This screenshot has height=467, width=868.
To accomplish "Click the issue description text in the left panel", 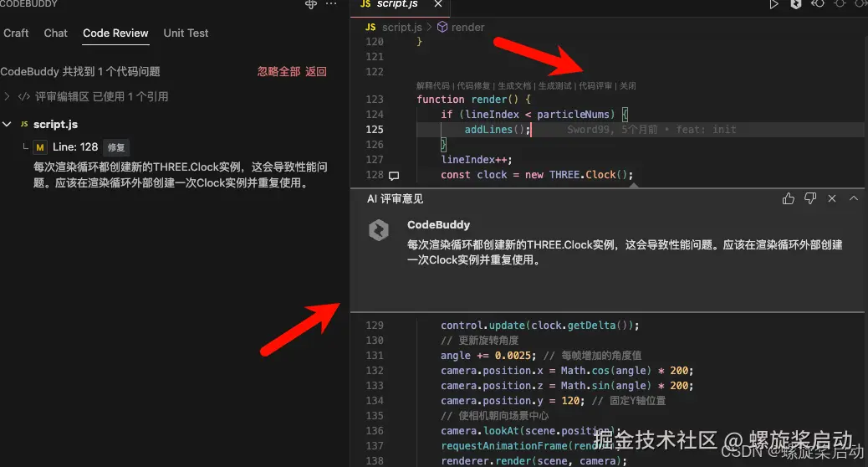I will pos(180,175).
